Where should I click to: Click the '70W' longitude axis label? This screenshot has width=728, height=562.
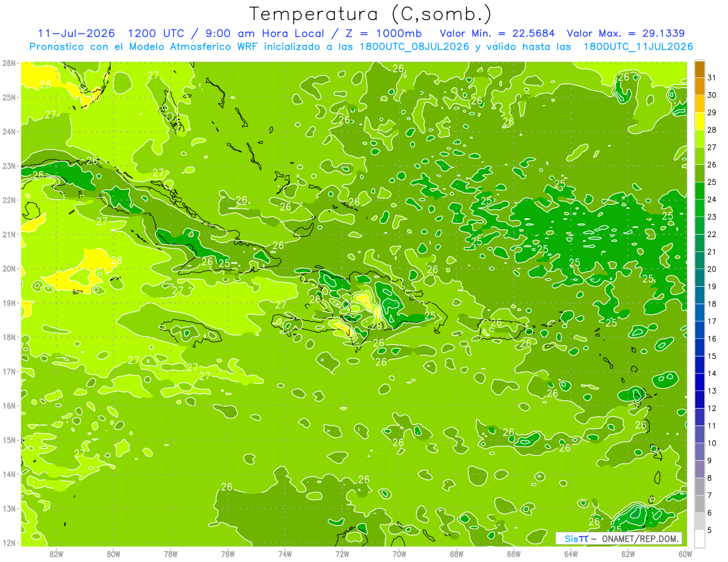point(399,554)
